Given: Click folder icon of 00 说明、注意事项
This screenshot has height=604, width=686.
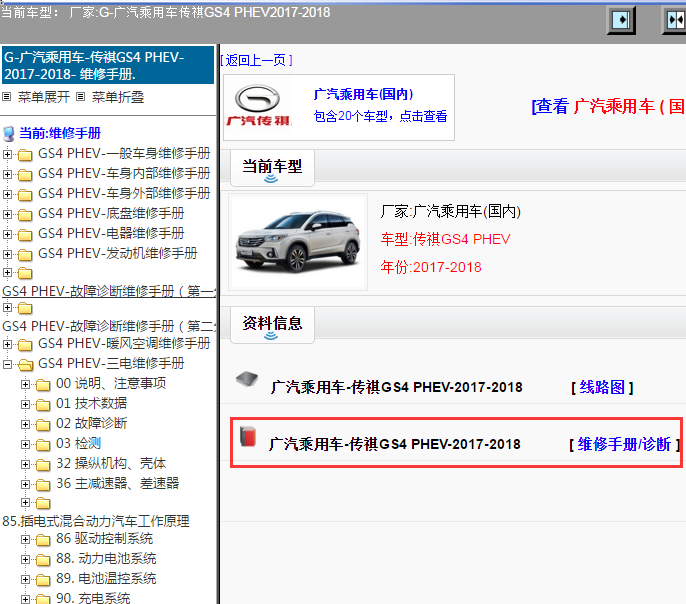Looking at the screenshot, I should click(43, 385).
